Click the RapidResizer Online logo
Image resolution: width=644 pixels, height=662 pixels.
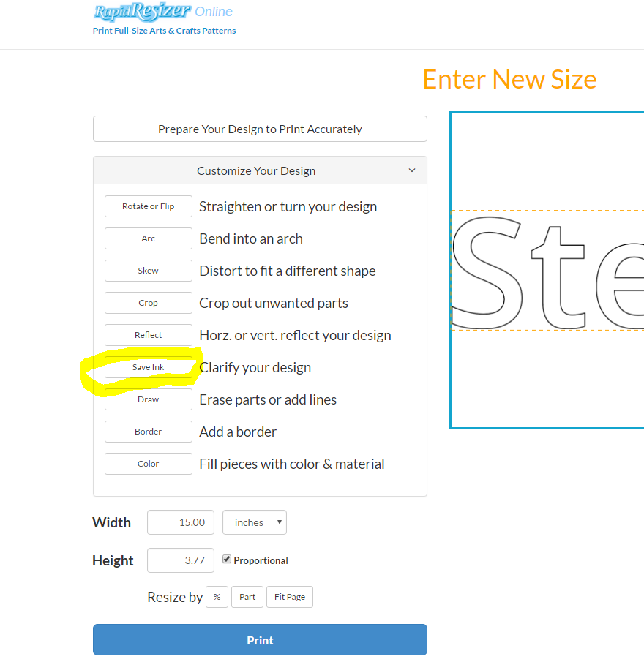163,12
